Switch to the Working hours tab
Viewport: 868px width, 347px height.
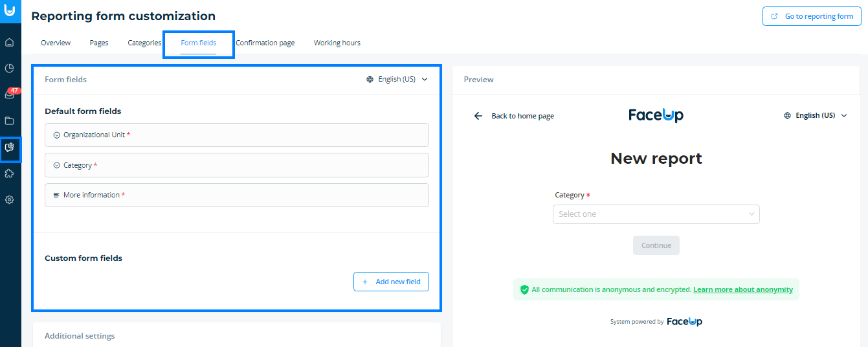click(337, 43)
